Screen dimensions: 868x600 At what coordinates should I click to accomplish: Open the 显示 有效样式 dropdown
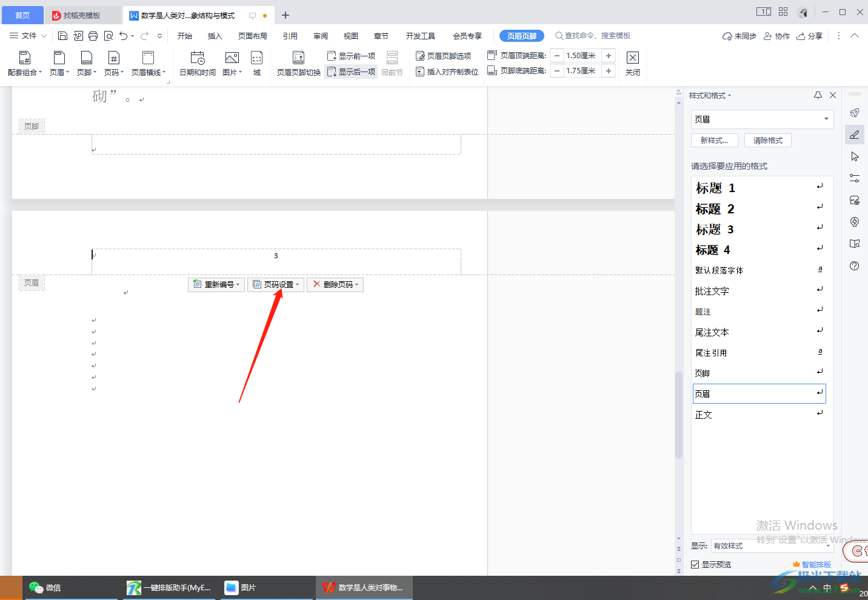click(x=772, y=546)
